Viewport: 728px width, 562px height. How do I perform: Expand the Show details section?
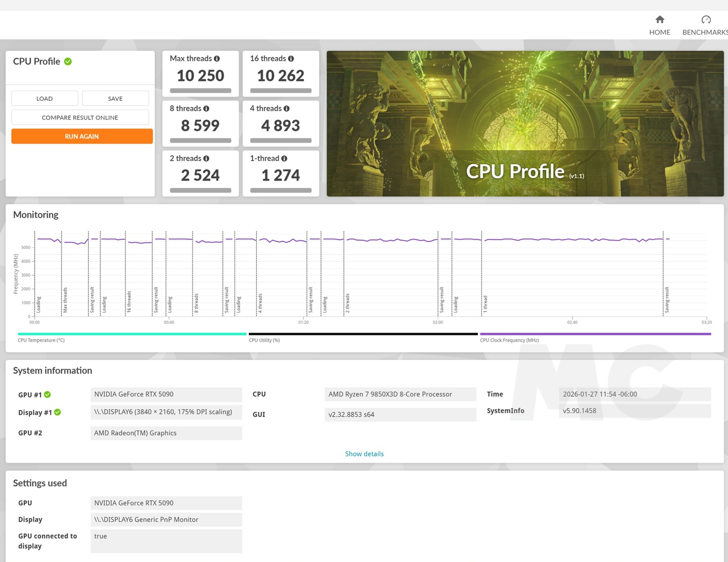click(x=364, y=454)
